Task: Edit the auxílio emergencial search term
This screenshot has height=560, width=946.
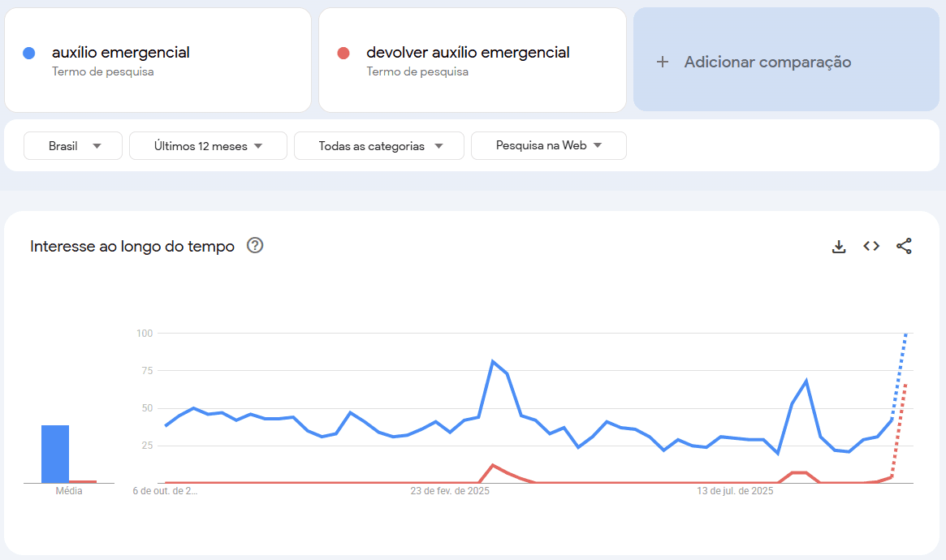Action: [x=121, y=53]
